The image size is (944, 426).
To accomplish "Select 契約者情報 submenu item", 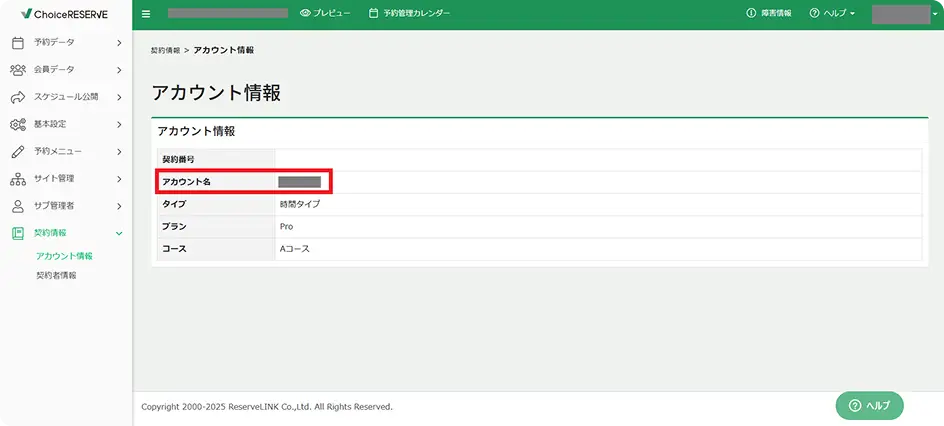I will point(56,276).
